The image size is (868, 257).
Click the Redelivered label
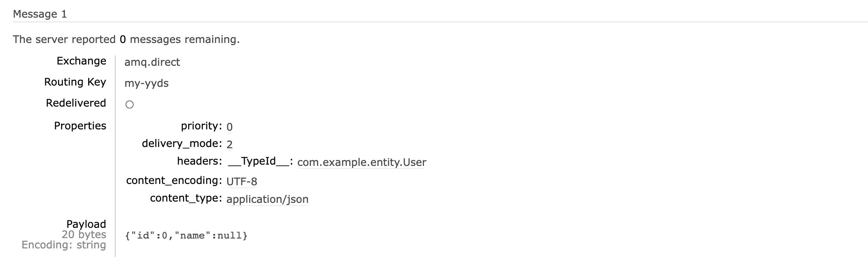tap(76, 103)
